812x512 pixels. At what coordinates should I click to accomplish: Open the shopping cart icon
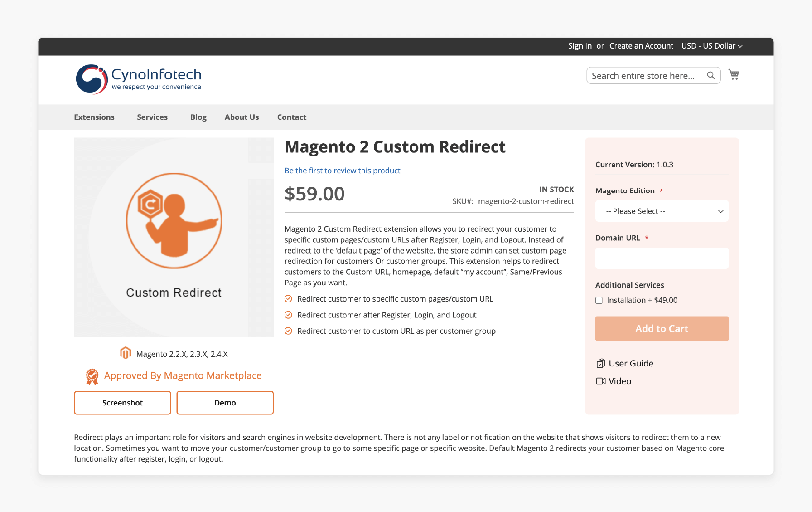click(x=734, y=74)
